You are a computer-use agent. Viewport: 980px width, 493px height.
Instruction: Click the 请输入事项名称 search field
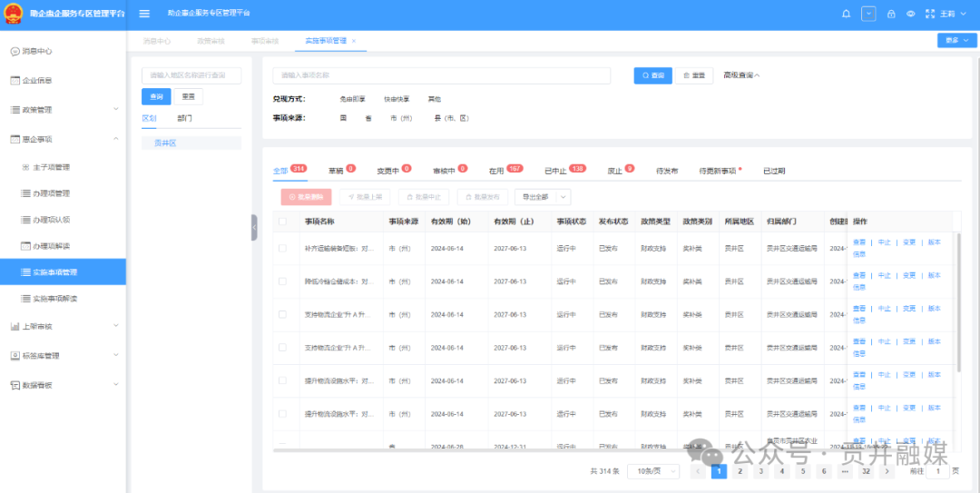point(442,75)
